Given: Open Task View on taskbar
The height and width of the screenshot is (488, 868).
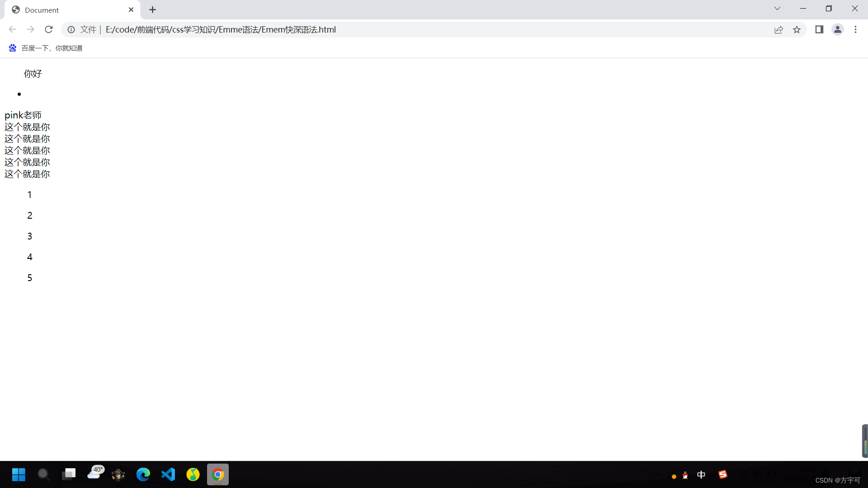Looking at the screenshot, I should pyautogui.click(x=69, y=474).
